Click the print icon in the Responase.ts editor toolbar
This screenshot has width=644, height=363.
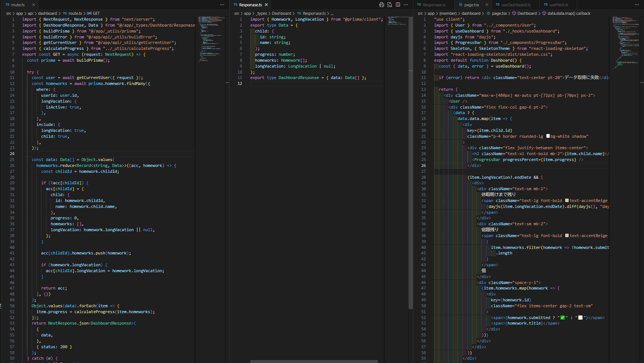click(x=382, y=5)
